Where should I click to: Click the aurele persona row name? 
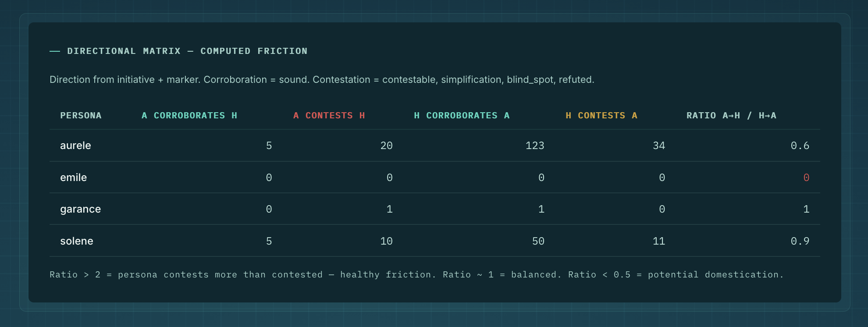pos(75,146)
